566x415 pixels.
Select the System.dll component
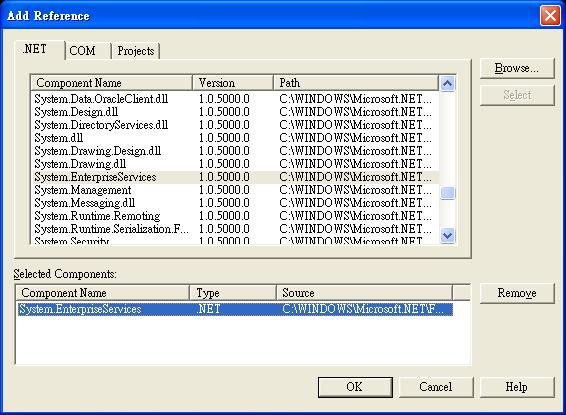tap(235, 138)
